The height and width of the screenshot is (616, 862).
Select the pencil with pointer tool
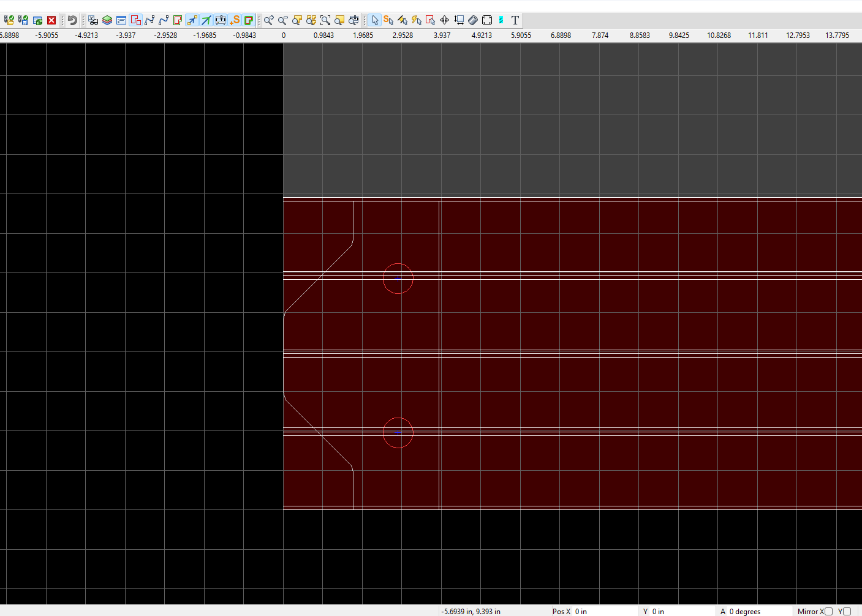pyautogui.click(x=403, y=20)
